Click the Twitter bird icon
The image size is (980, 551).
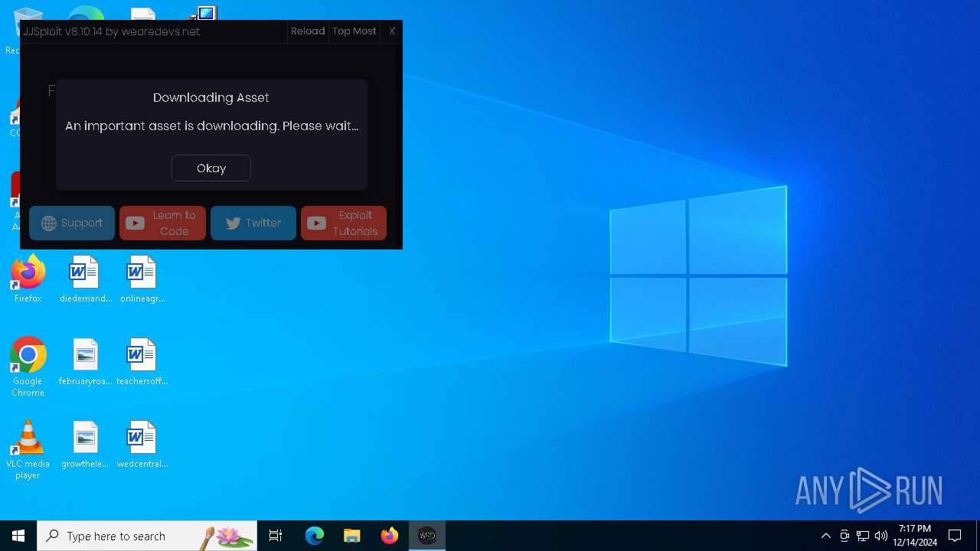click(233, 223)
